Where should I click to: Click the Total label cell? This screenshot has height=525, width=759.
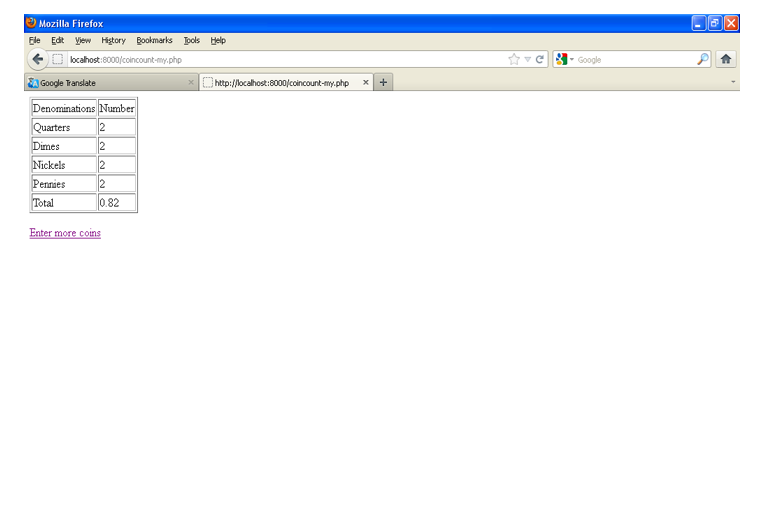click(x=64, y=203)
